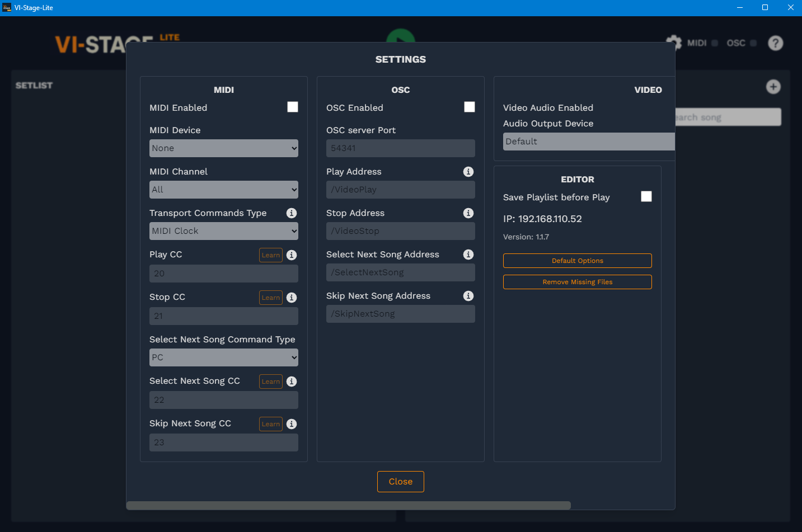The image size is (802, 532).
Task: Enable the MIDI Enabled checkbox
Action: coord(293,107)
